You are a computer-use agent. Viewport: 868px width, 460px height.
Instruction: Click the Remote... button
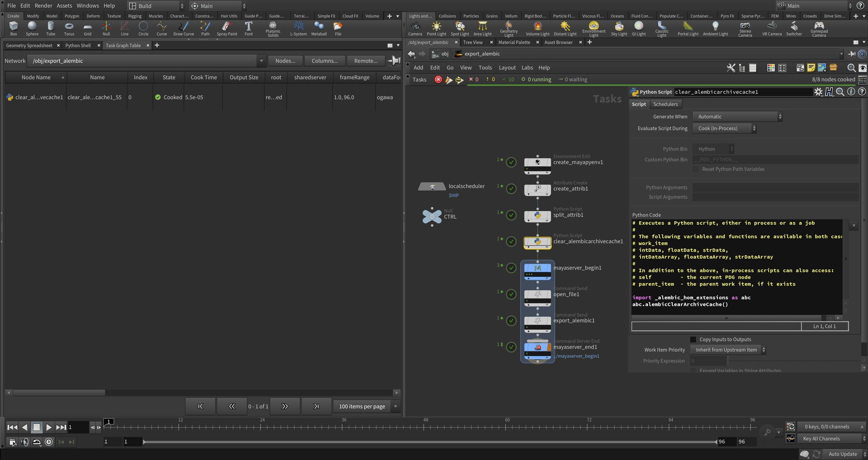[x=366, y=61]
